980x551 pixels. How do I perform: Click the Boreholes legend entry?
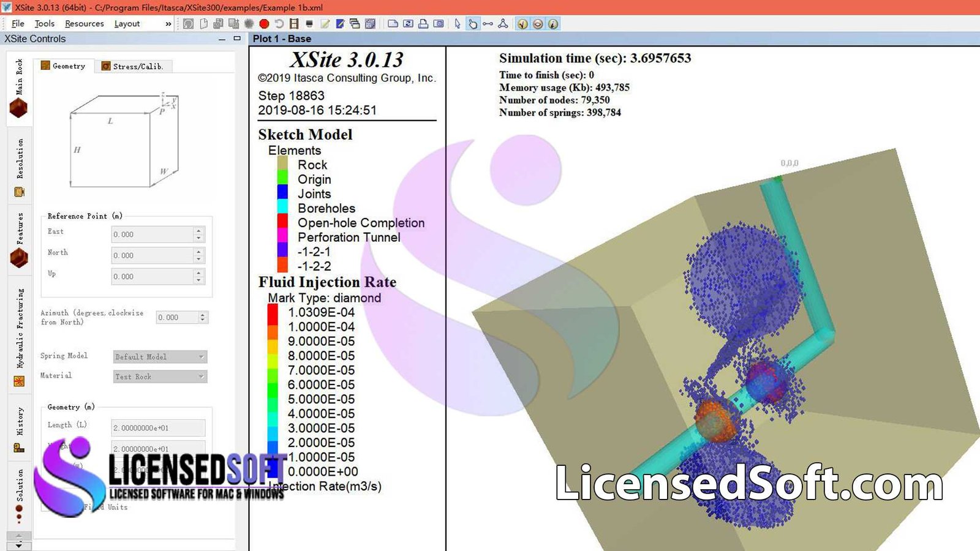(x=326, y=208)
